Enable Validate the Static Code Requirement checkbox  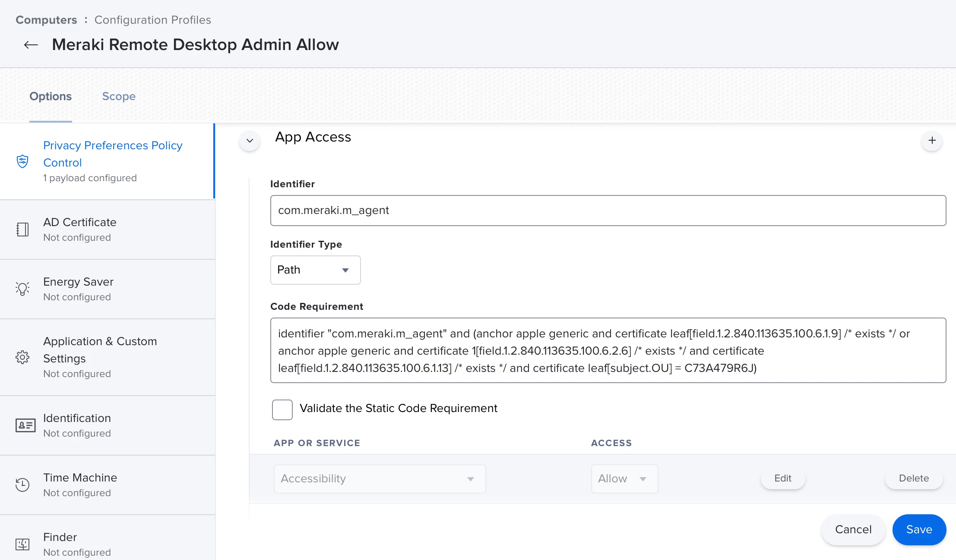(x=282, y=409)
